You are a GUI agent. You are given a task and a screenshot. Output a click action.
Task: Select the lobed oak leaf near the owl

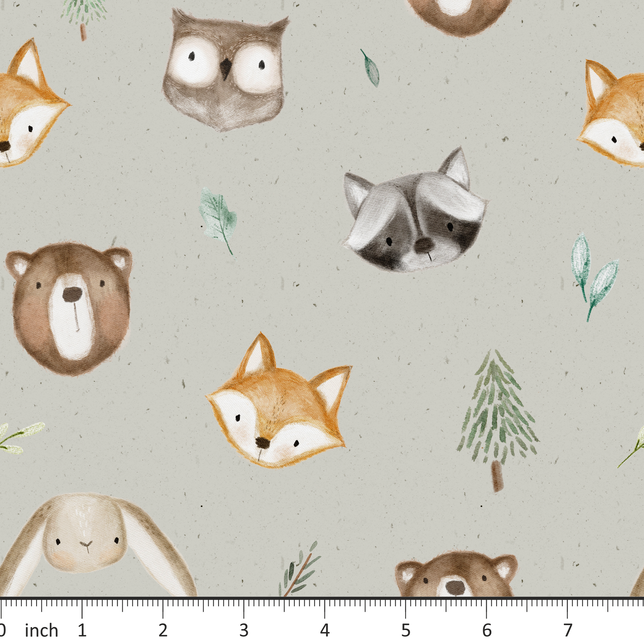point(218,221)
